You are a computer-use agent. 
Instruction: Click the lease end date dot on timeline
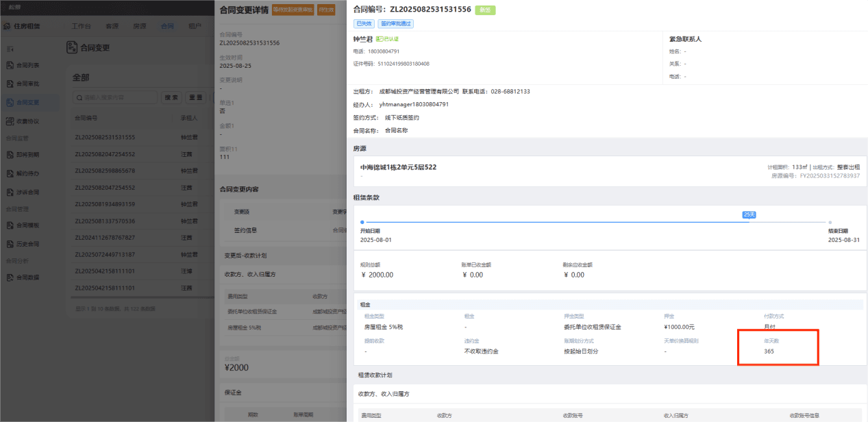(830, 222)
